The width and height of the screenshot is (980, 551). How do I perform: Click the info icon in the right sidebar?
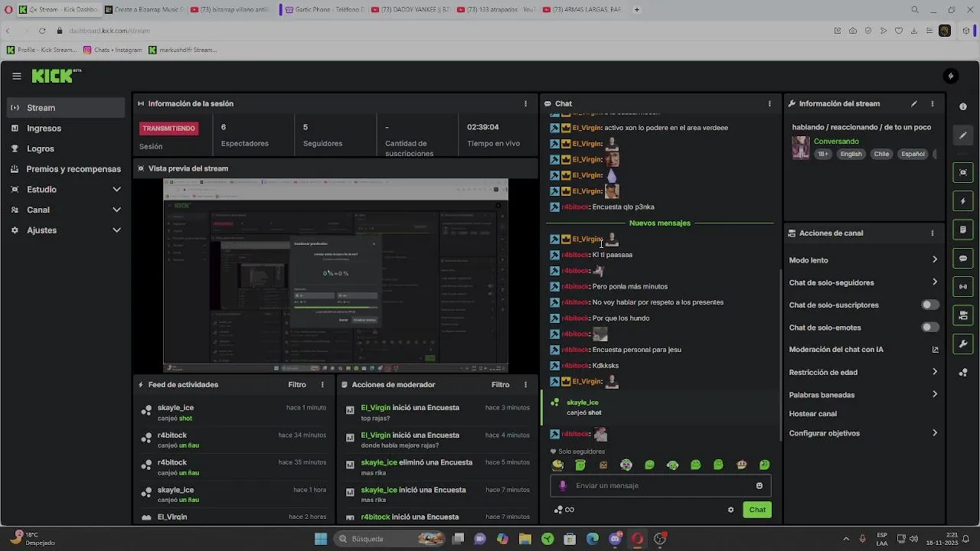[x=963, y=106]
